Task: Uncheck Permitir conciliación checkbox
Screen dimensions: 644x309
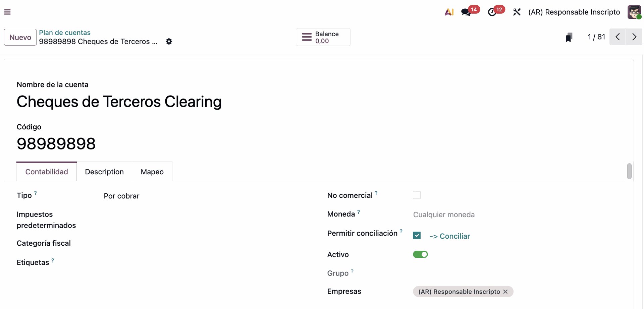Action: pyautogui.click(x=417, y=236)
